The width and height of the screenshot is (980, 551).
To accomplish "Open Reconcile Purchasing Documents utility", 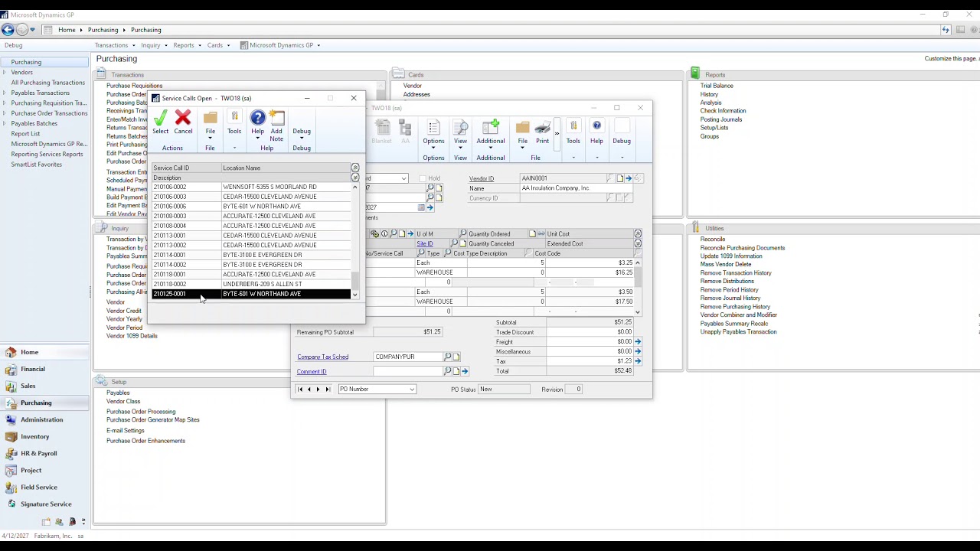I will (x=742, y=248).
